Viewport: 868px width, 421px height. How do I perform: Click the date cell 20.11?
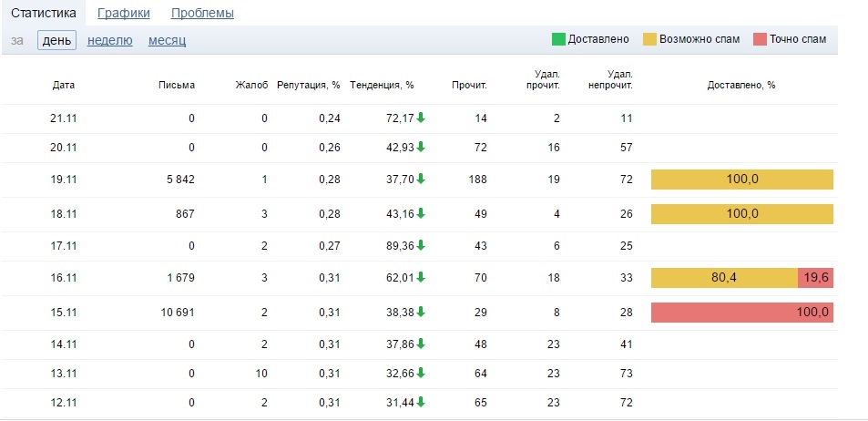[x=64, y=148]
